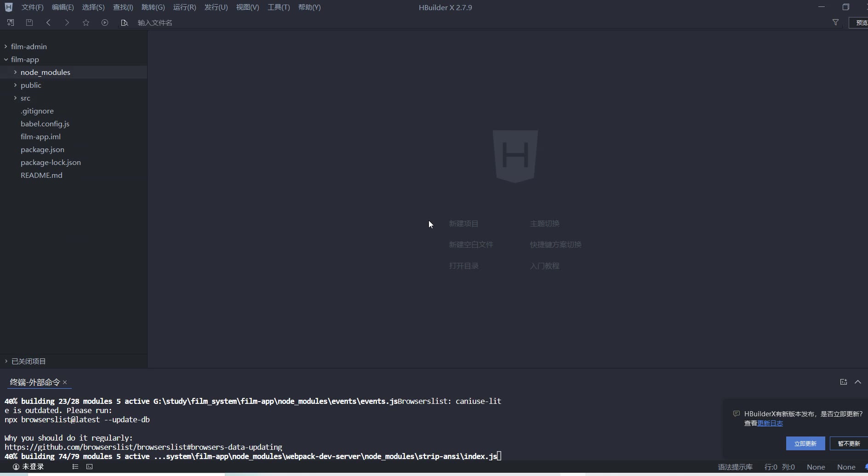Select the package-lock.json file
Viewport: 868px width, 476px height.
(x=51, y=162)
